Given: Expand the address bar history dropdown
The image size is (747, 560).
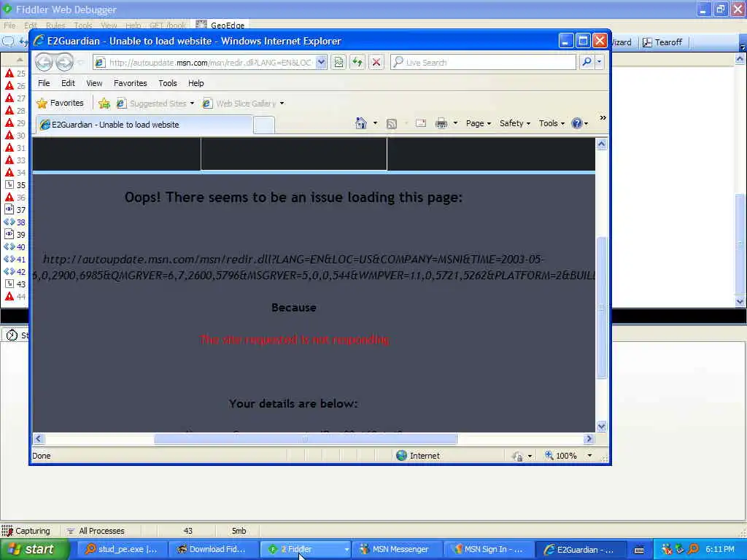Looking at the screenshot, I should coord(321,63).
